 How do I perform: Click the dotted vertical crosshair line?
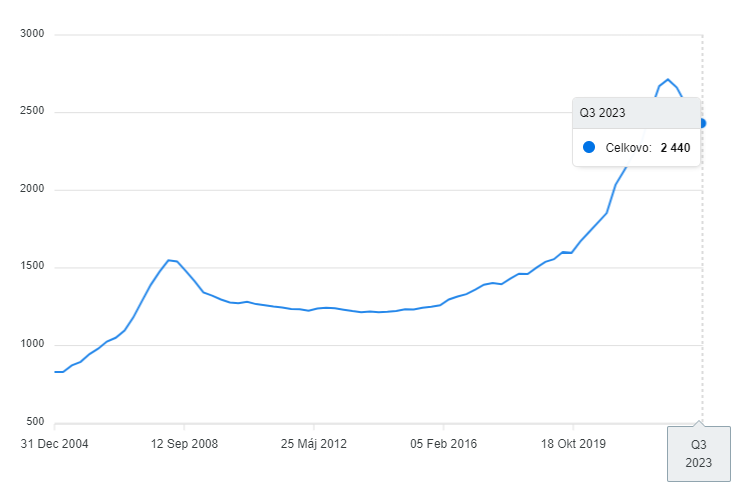point(702,300)
